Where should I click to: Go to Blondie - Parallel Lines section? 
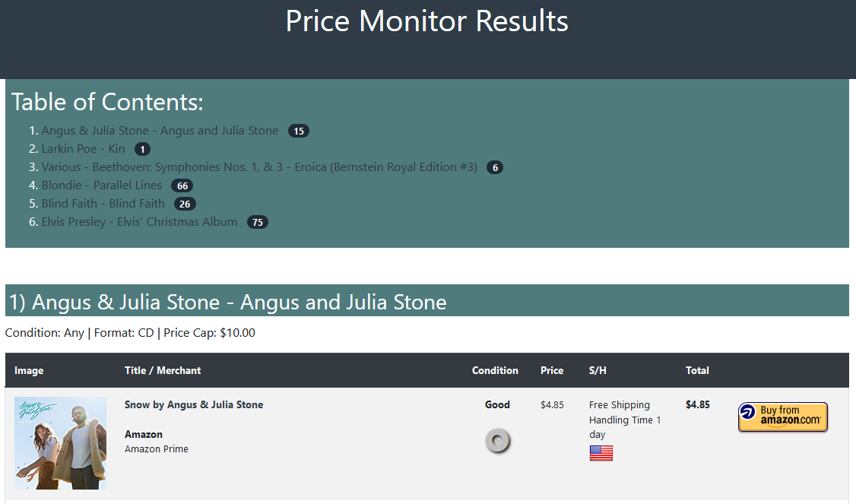click(x=102, y=185)
